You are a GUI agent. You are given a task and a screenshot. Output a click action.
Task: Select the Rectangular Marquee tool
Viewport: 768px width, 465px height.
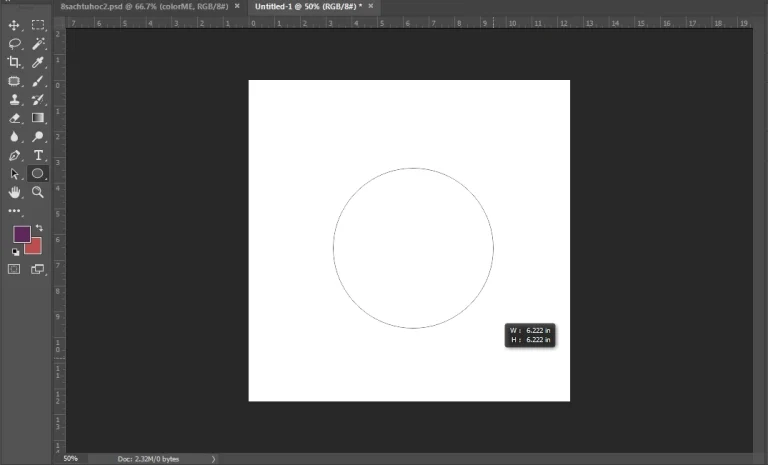click(38, 25)
